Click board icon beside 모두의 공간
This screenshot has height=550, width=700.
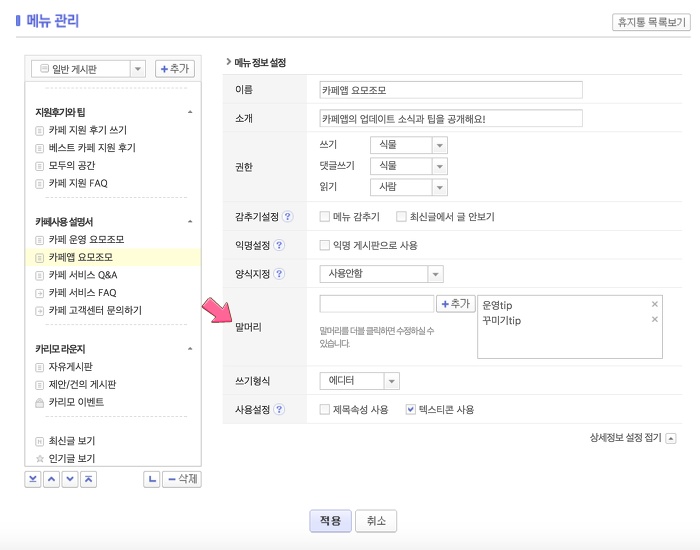click(x=39, y=166)
